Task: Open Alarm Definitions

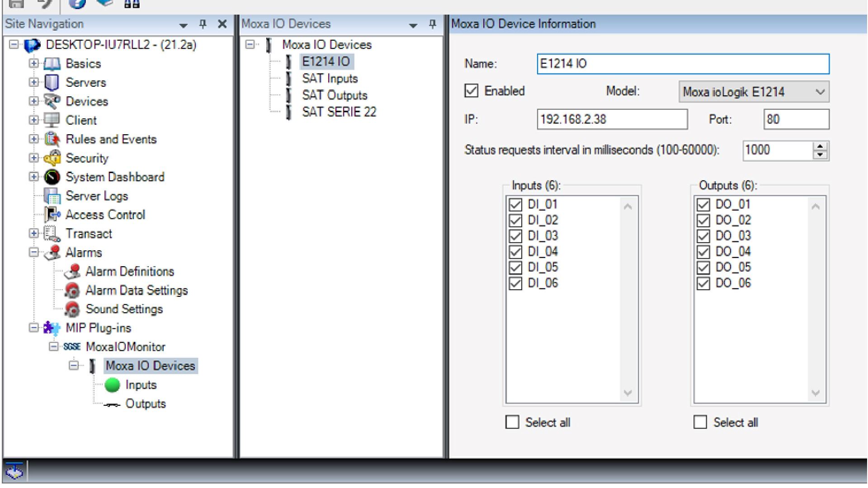Action: [130, 272]
